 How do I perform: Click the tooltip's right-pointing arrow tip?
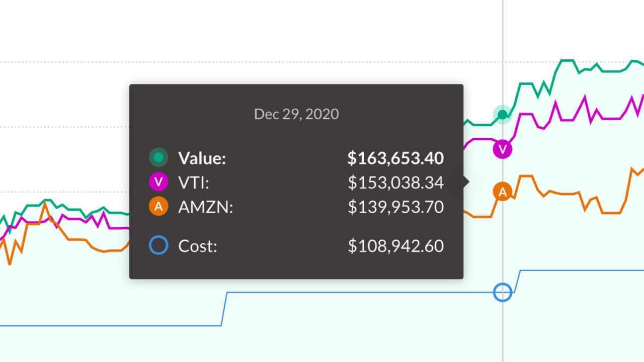tap(467, 182)
